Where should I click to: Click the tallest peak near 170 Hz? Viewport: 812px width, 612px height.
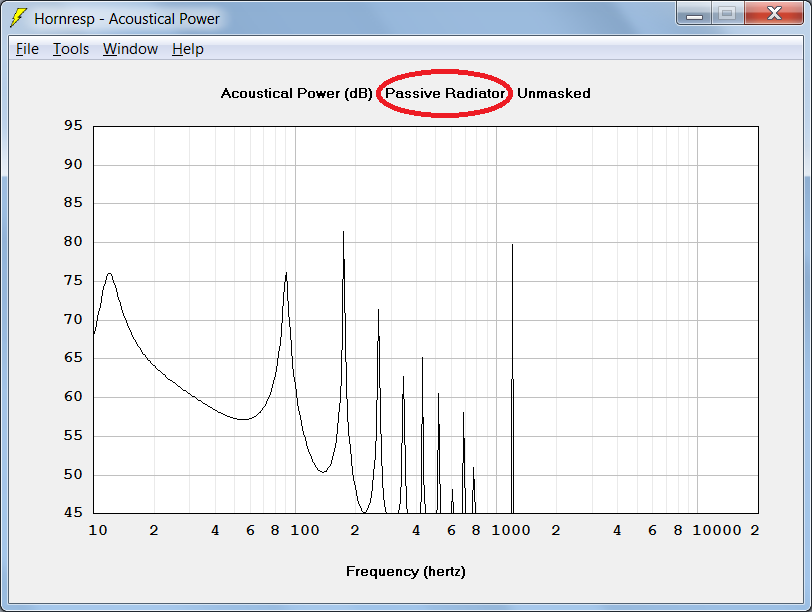343,233
